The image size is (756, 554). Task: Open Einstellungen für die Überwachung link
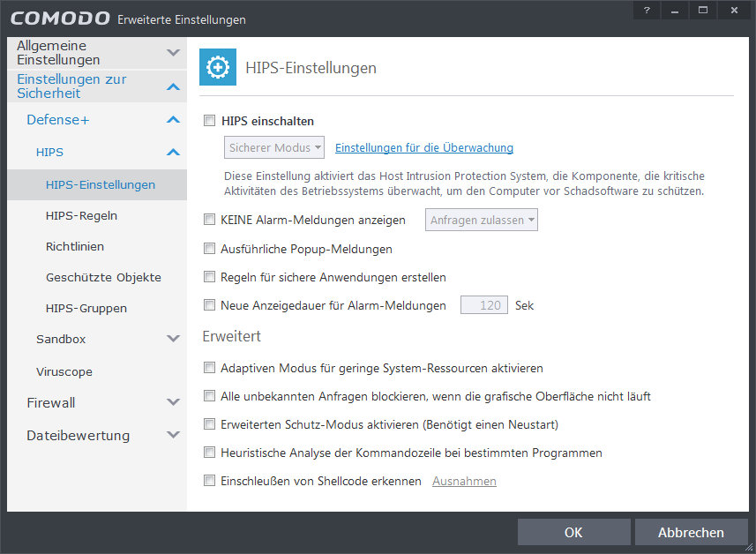pos(423,148)
